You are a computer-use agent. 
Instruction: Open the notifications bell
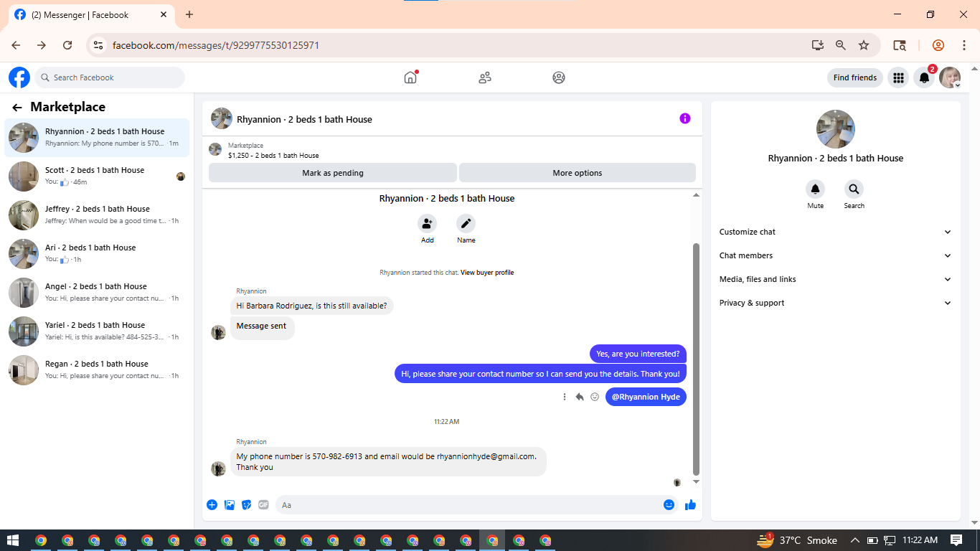(x=925, y=77)
